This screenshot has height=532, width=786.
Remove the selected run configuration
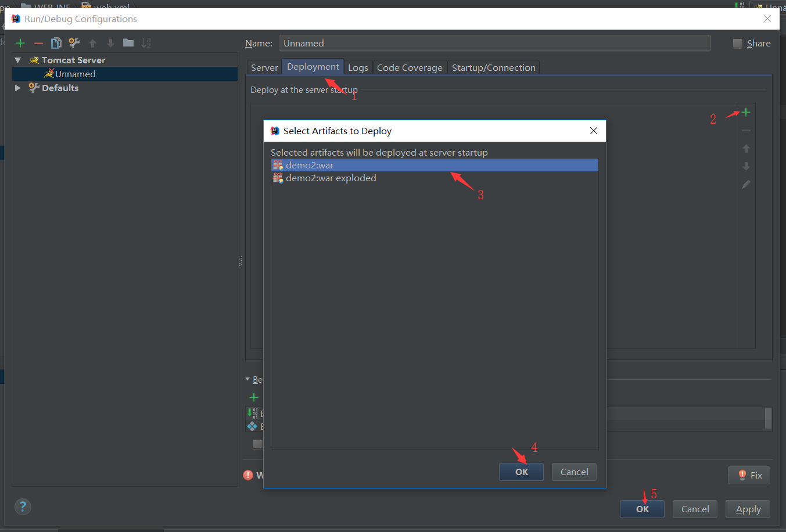click(38, 43)
